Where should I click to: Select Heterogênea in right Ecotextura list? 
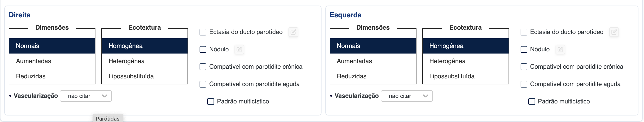coord(145,61)
